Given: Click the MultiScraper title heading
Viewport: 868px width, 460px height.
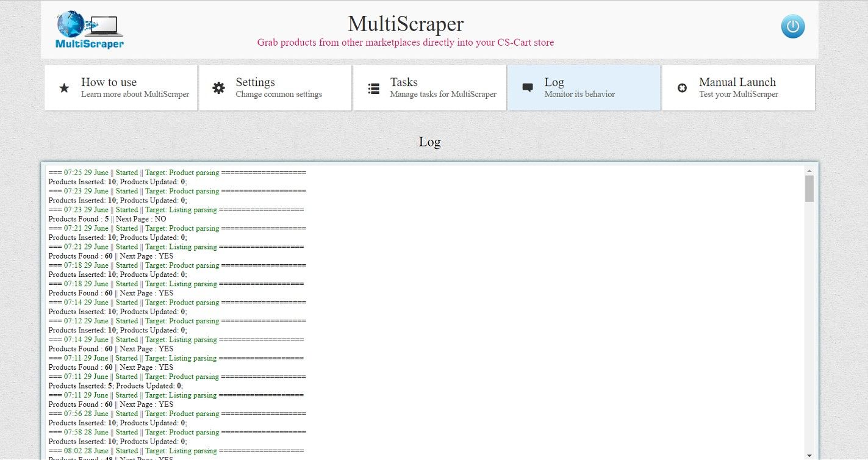Looking at the screenshot, I should point(406,24).
